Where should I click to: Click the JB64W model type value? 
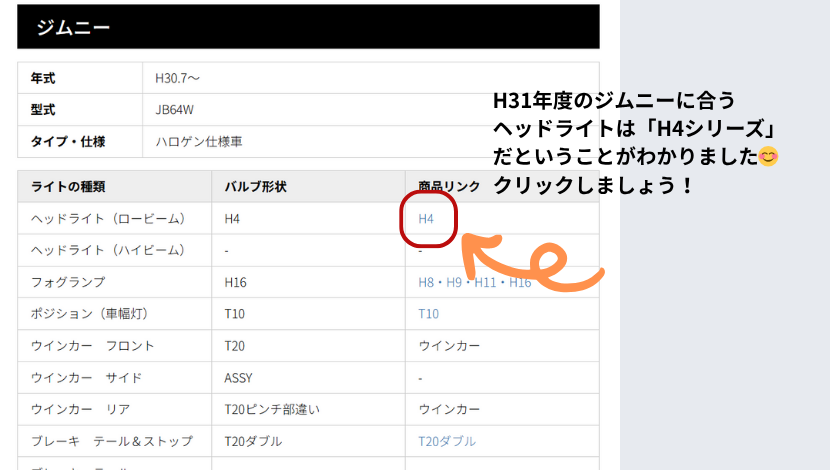coord(175,110)
